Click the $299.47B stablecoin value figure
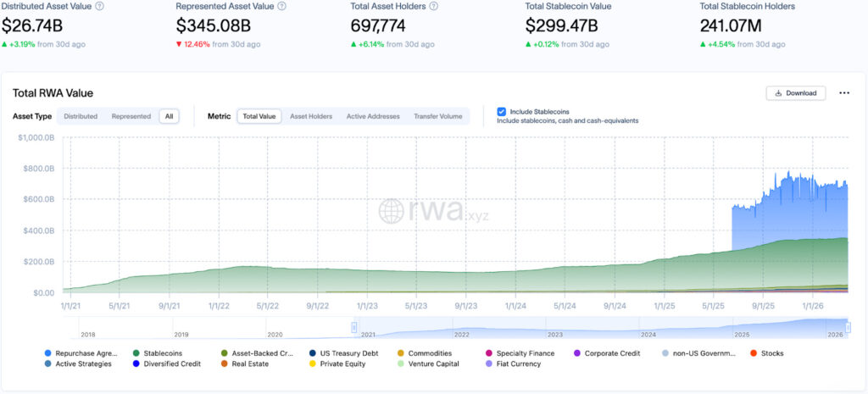This screenshot has height=394, width=868. click(563, 25)
